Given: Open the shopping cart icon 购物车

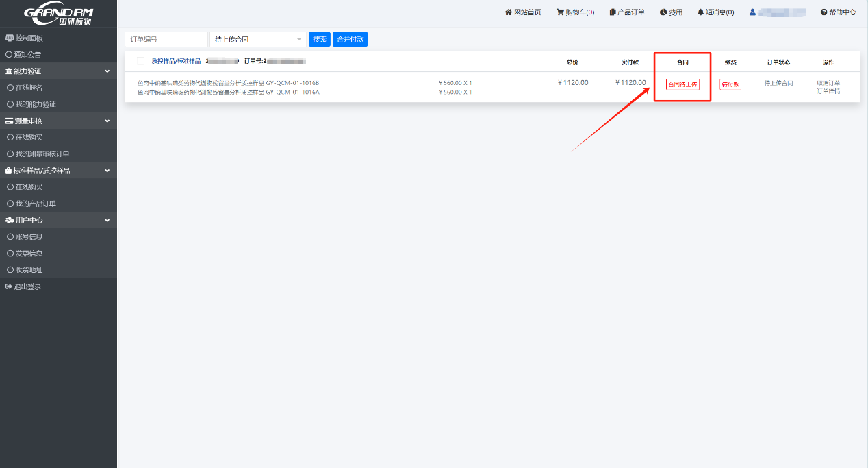Looking at the screenshot, I should [560, 12].
